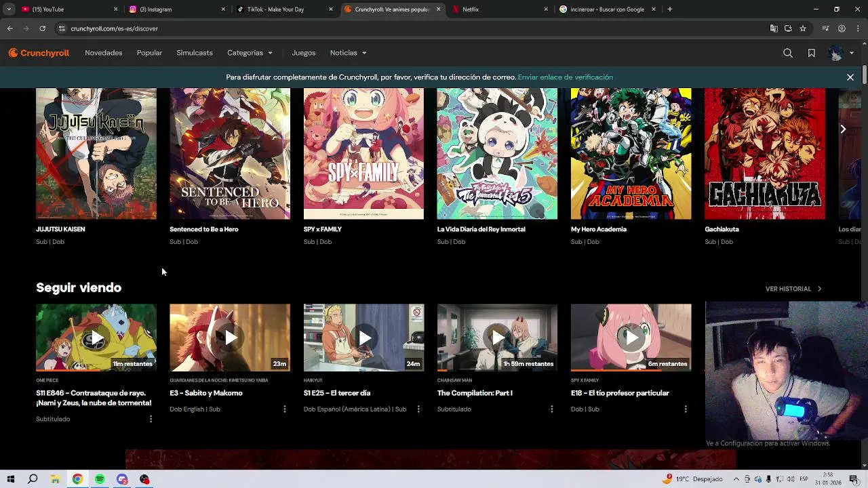Click the Seguir viendo heading

pyautogui.click(x=79, y=287)
